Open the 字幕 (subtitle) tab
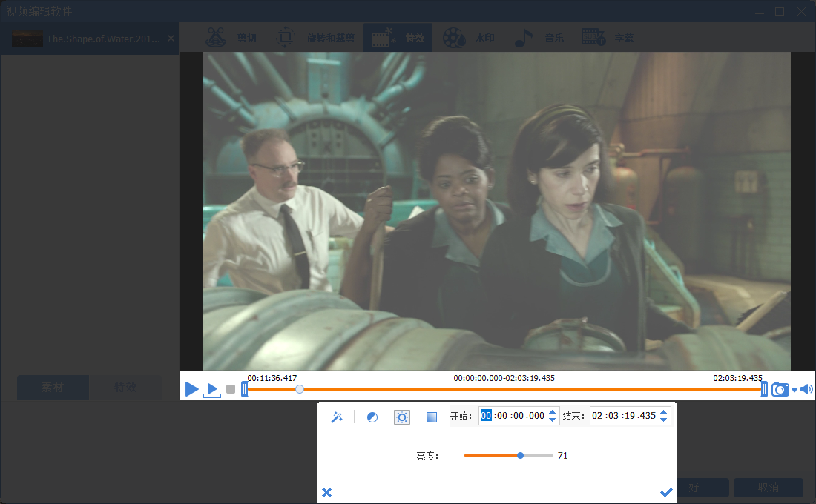The image size is (816, 504). point(608,38)
